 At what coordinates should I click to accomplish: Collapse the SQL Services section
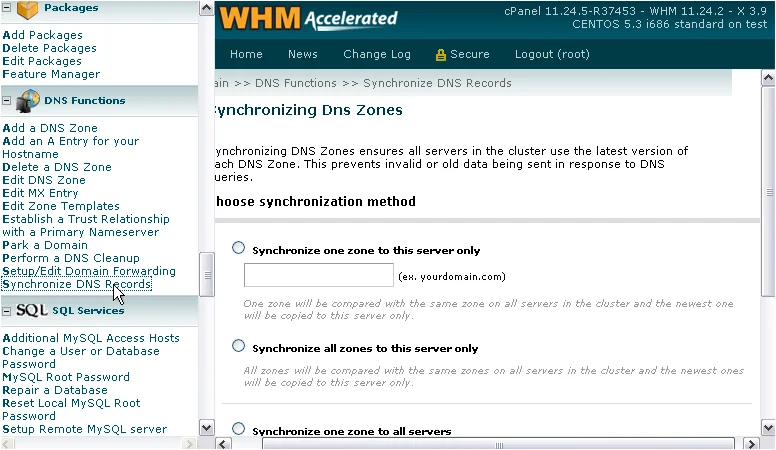(x=7, y=311)
